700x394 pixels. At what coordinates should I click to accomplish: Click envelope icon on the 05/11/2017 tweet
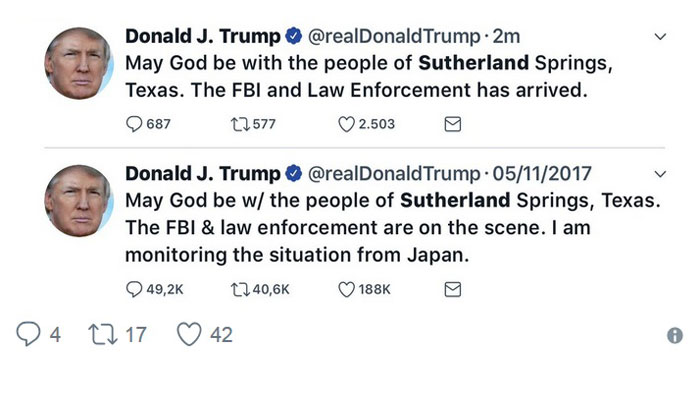453,290
